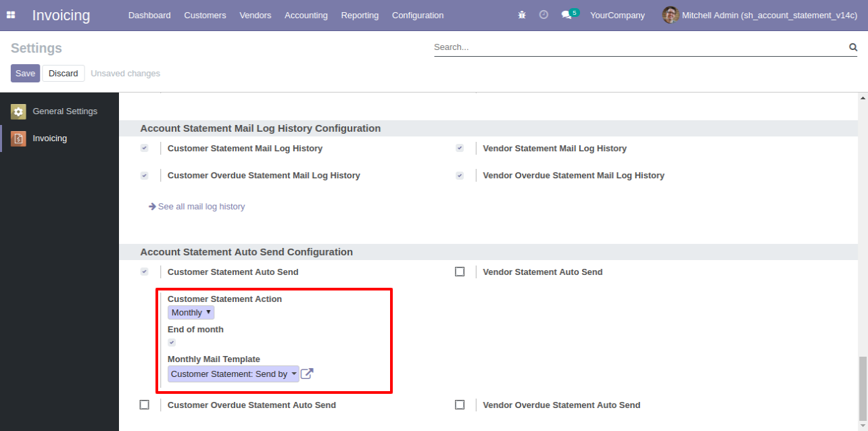The image size is (868, 431).
Task: Open the Vendors menu
Action: pyautogui.click(x=256, y=15)
